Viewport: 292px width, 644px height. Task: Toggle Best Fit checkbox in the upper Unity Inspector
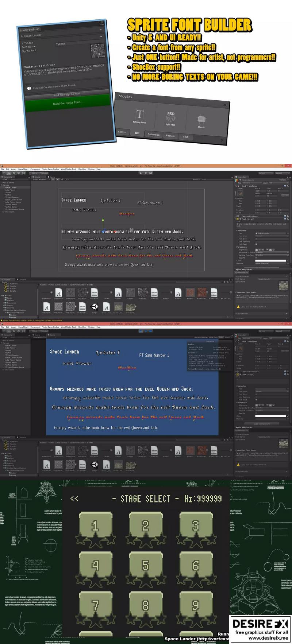click(256, 258)
